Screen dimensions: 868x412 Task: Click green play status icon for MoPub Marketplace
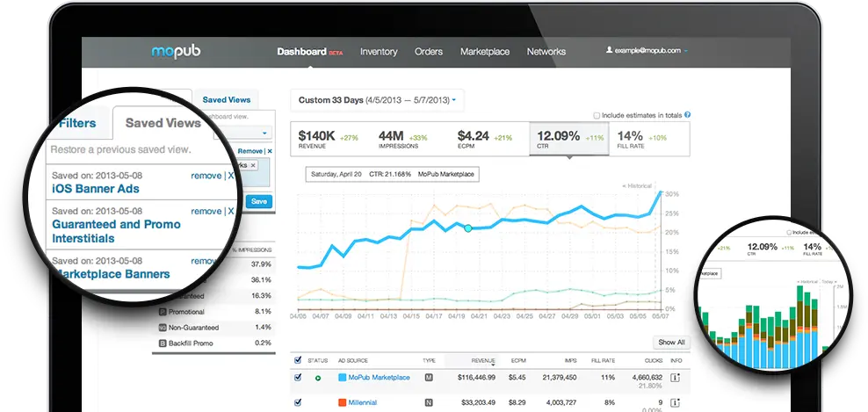[x=318, y=378]
